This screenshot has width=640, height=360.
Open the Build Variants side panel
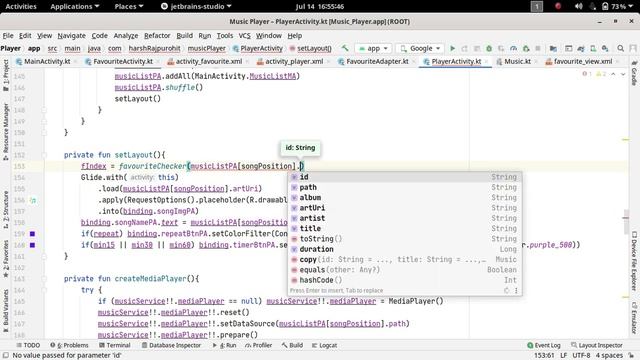6,311
